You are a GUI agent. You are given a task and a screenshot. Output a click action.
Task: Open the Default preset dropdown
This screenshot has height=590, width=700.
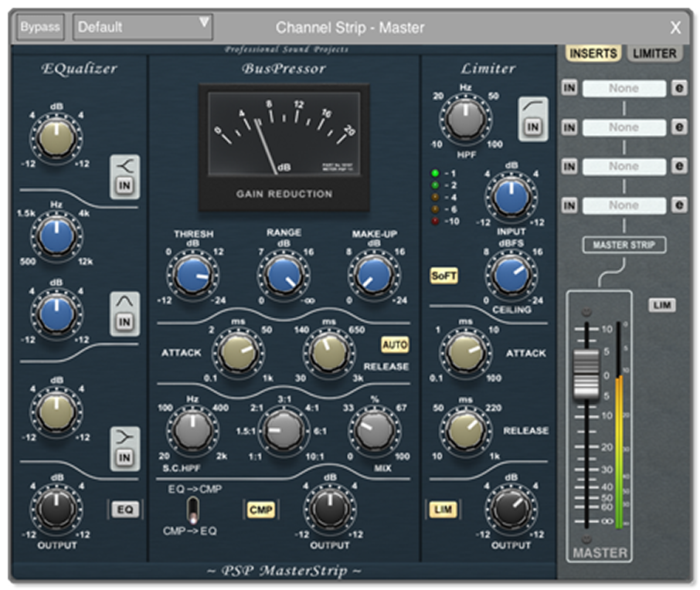tap(142, 27)
